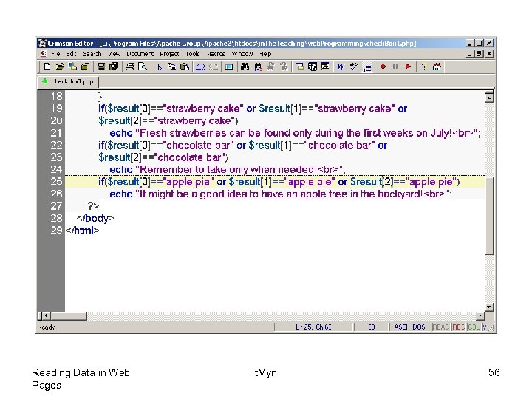Viewport: 532px width, 399px height.
Task: Click line number 25 in the gutter
Action: [56, 182]
